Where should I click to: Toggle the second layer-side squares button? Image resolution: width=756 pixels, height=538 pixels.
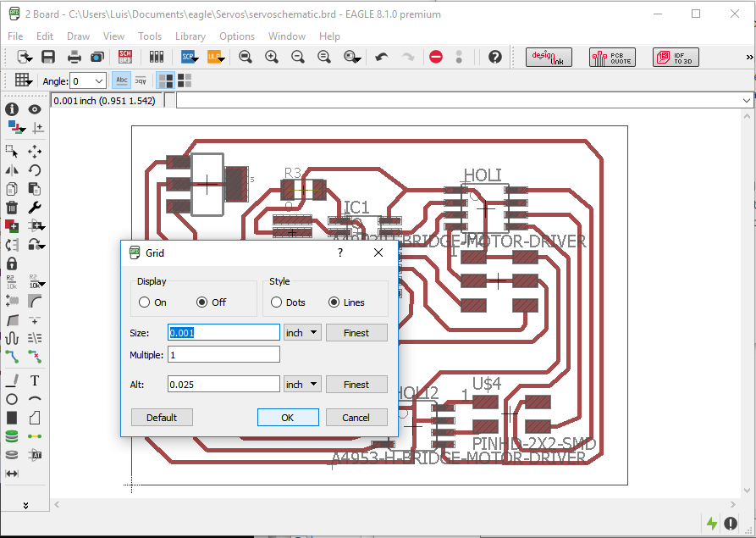(x=185, y=80)
